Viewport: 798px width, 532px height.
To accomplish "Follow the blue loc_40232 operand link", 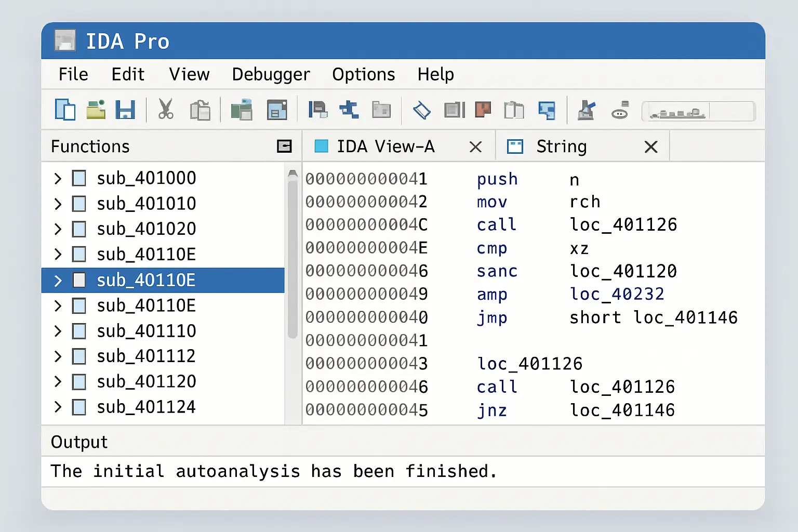I will coord(617,294).
